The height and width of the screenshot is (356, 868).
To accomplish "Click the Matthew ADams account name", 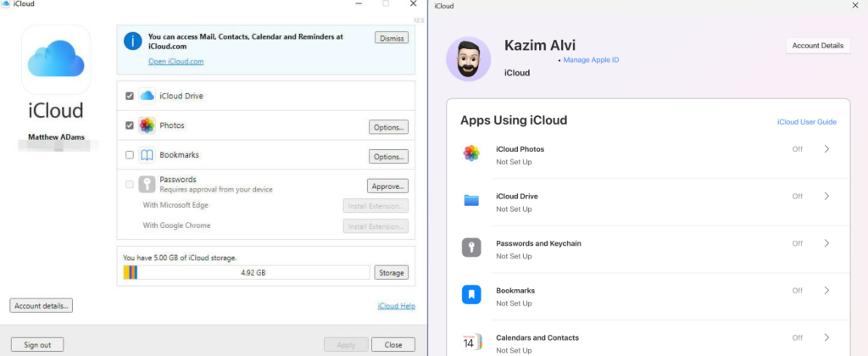I will [x=57, y=136].
